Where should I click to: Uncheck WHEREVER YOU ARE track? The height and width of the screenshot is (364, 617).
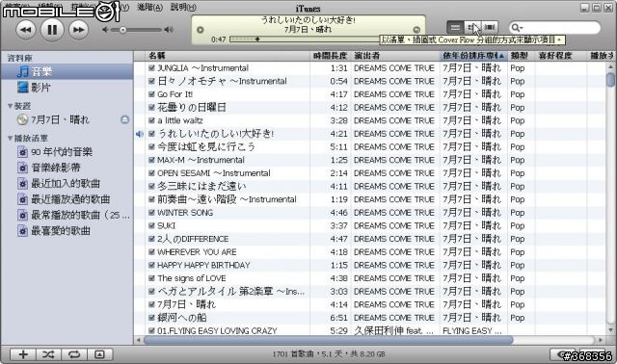pos(151,252)
